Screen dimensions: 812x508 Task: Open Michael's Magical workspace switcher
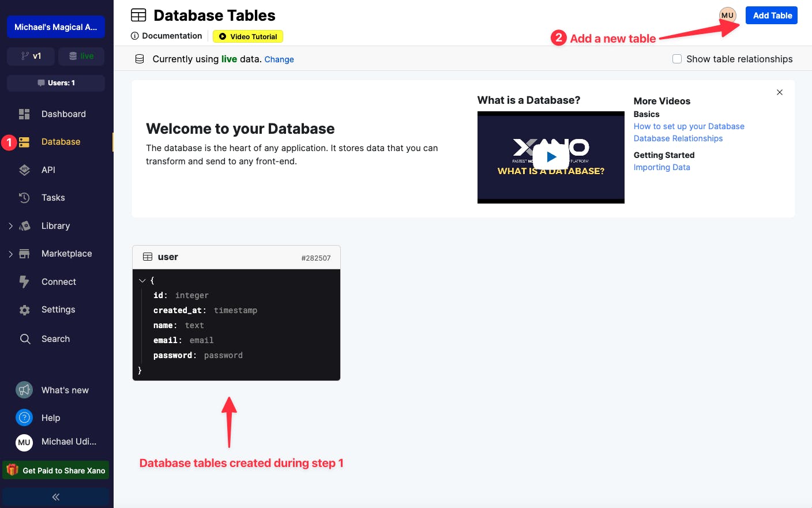[56, 27]
